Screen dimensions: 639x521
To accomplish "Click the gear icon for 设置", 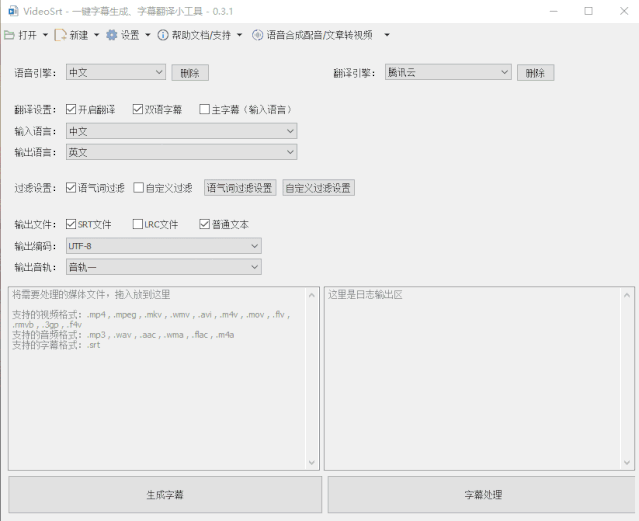I will click(112, 35).
